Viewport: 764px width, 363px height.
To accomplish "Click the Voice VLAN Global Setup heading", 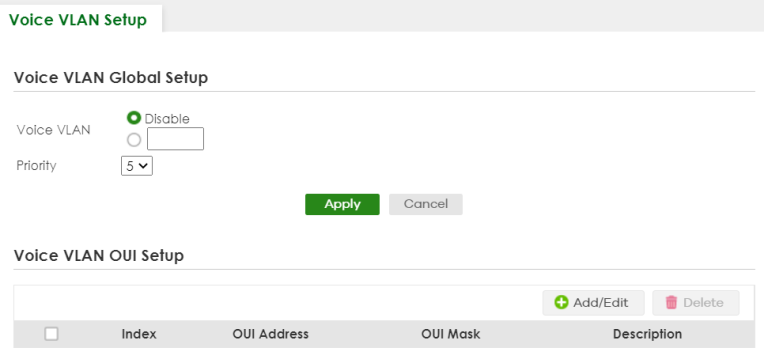I will pos(111,77).
